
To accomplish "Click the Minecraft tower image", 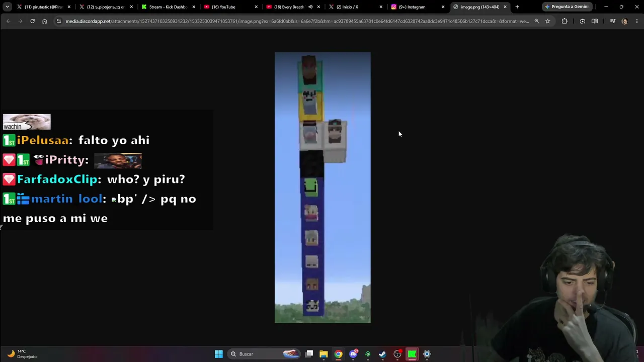I will pyautogui.click(x=323, y=188).
